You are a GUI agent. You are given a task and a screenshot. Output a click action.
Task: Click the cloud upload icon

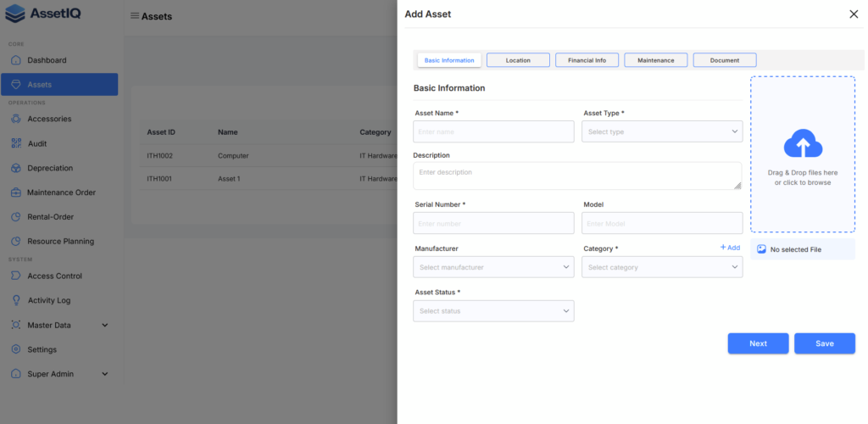click(x=803, y=144)
